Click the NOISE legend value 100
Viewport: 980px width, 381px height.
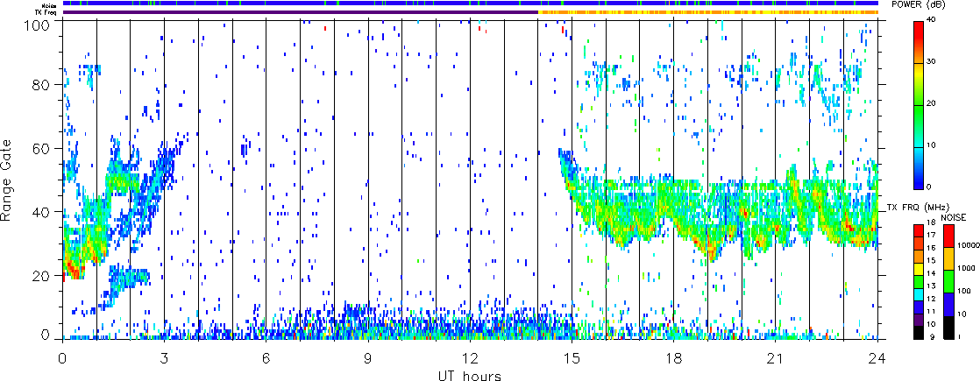[x=964, y=291]
